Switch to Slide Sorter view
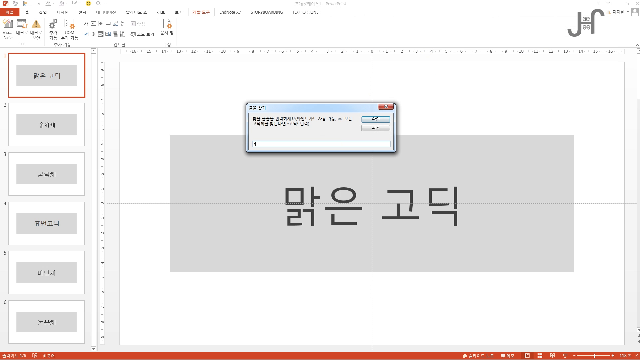 tap(540, 356)
